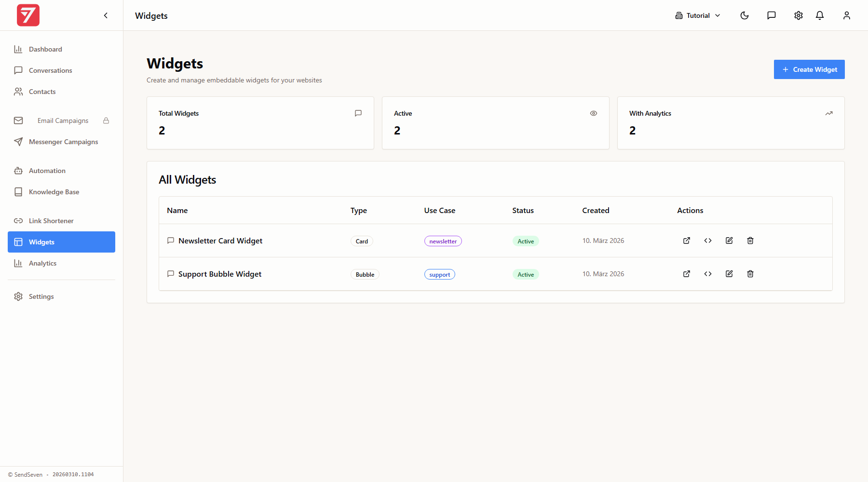868x482 pixels.
Task: Open the Tutorial workspace dropdown
Action: point(698,15)
